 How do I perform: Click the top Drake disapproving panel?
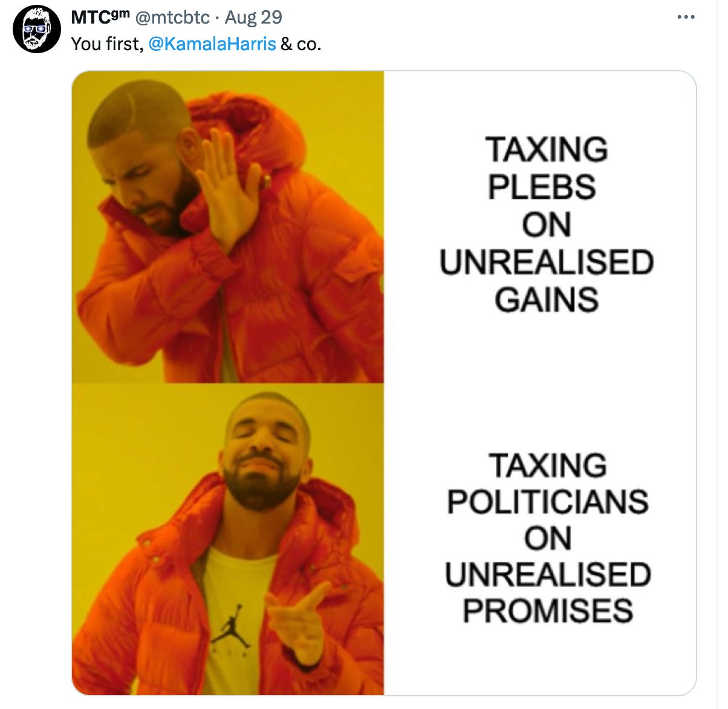(228, 227)
